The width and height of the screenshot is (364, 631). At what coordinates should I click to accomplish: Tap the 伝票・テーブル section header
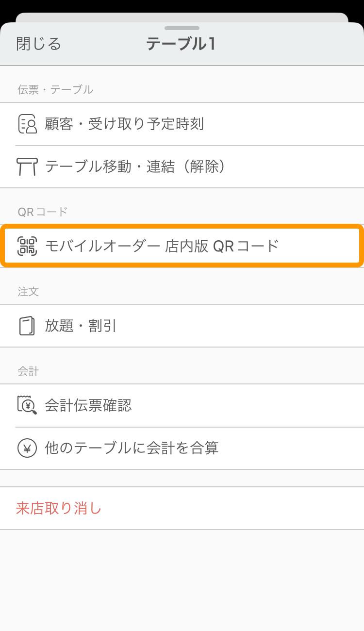click(55, 89)
